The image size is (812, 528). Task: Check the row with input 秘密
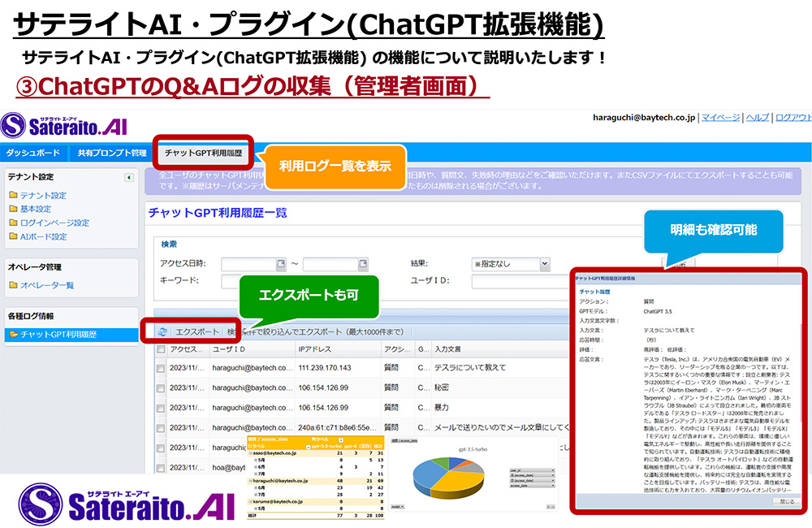(161, 387)
